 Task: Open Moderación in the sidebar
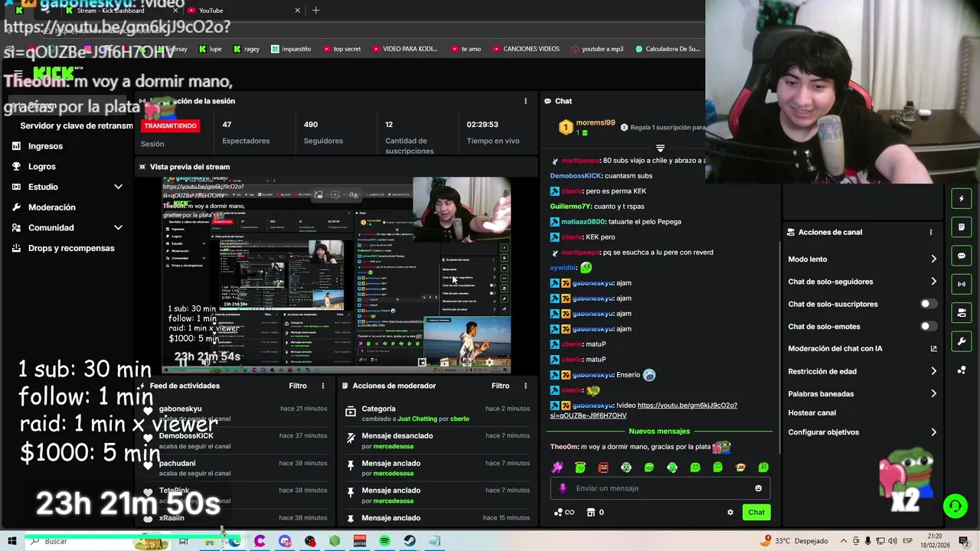tap(51, 207)
